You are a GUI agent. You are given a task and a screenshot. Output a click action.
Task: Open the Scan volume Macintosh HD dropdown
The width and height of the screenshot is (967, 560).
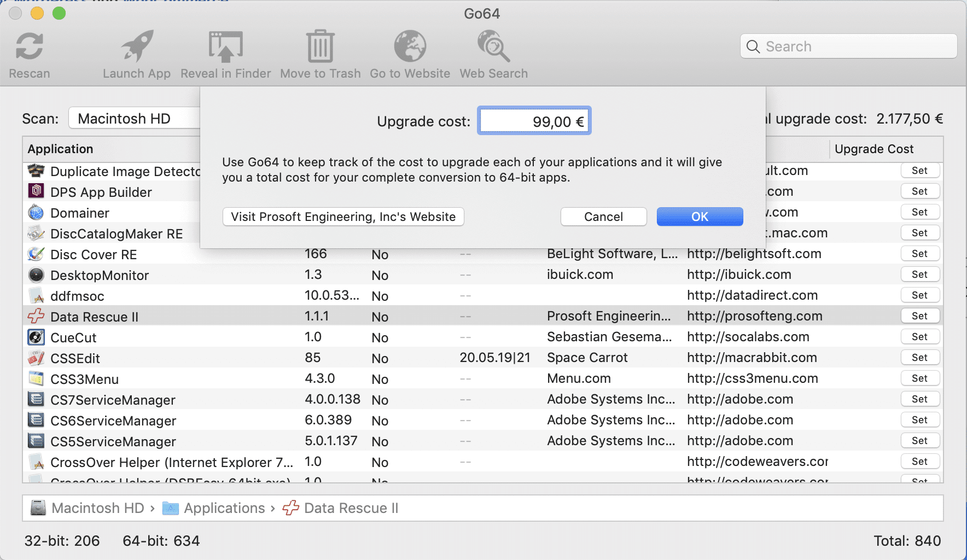point(134,118)
